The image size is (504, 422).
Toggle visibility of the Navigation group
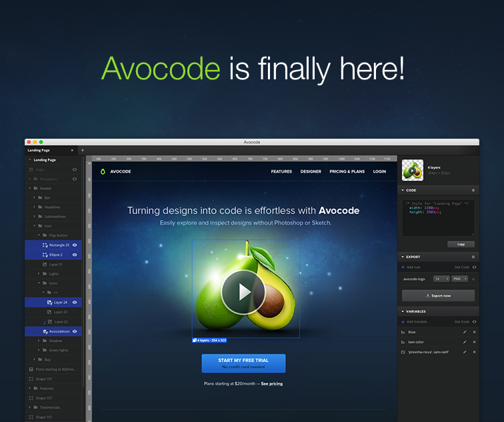pyautogui.click(x=75, y=179)
